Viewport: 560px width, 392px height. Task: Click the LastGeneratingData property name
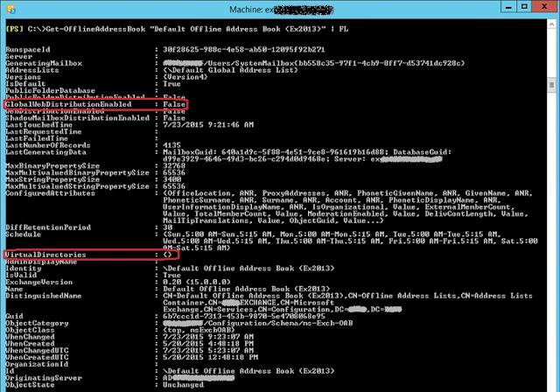(x=46, y=152)
